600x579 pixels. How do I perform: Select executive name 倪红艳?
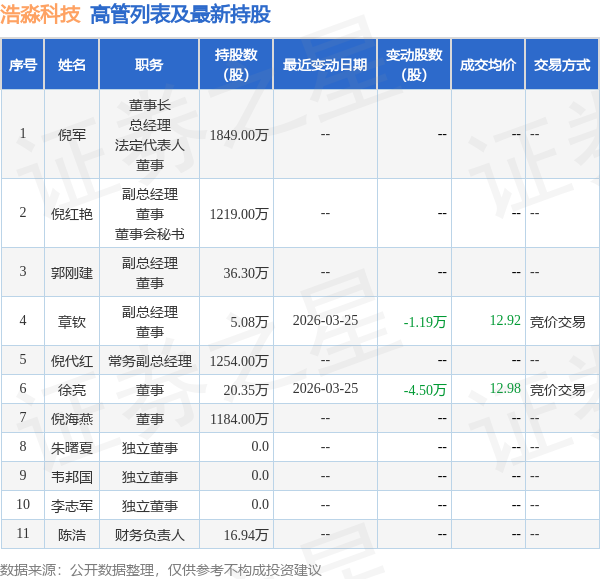72,213
